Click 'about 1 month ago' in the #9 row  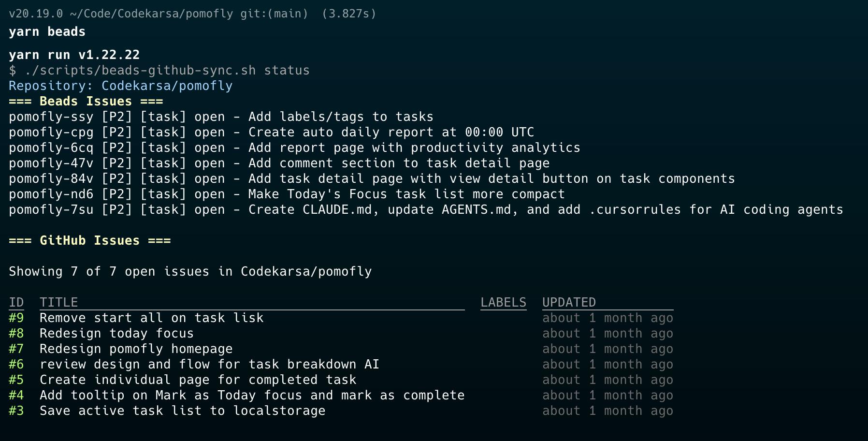[x=608, y=318]
